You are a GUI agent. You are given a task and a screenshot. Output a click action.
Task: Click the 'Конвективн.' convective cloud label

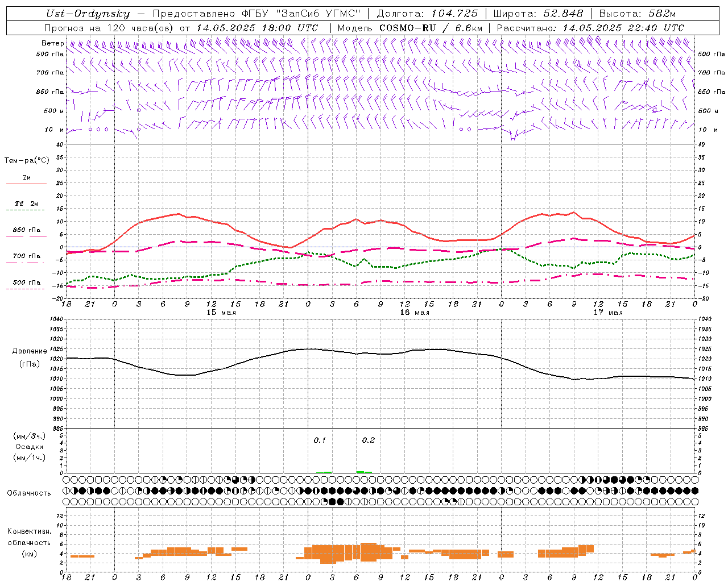click(x=30, y=531)
